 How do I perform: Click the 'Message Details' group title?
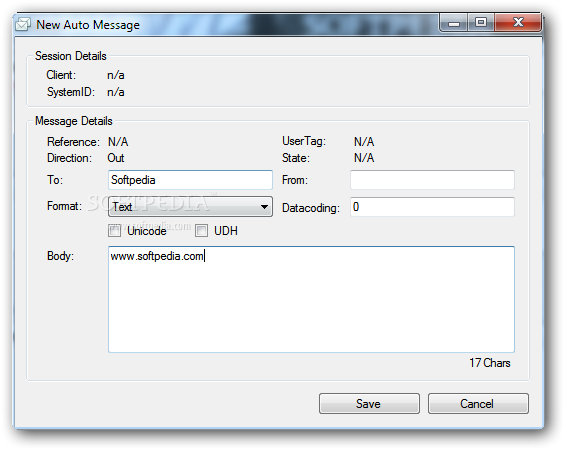click(74, 121)
